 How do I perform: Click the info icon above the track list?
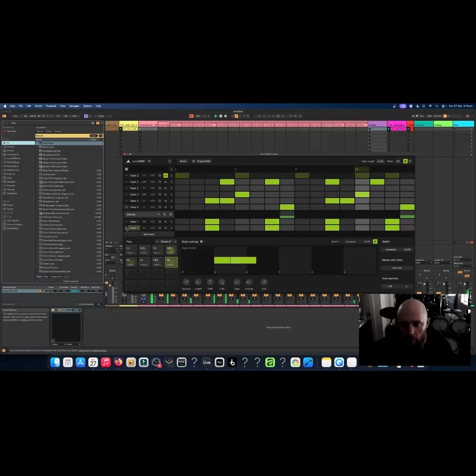pyautogui.click(x=127, y=169)
